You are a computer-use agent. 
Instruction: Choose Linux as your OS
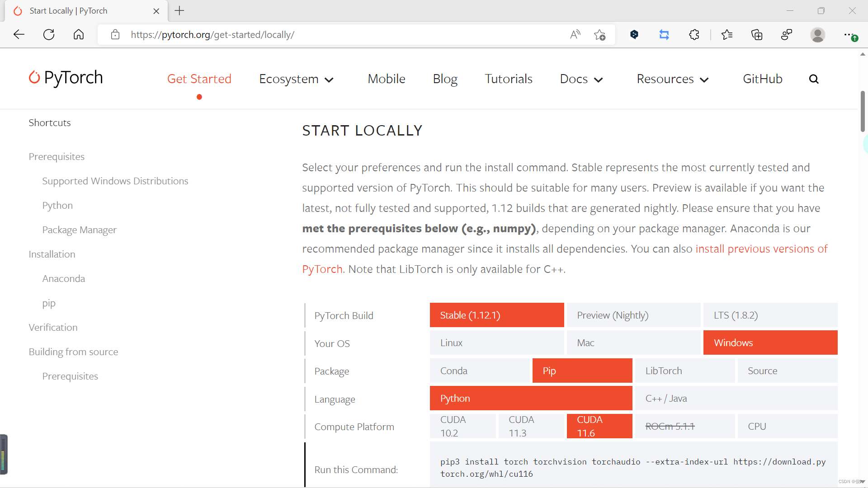coord(496,343)
